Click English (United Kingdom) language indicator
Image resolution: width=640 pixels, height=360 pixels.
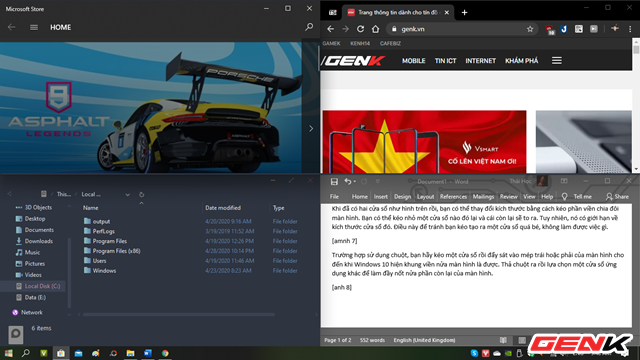424,340
